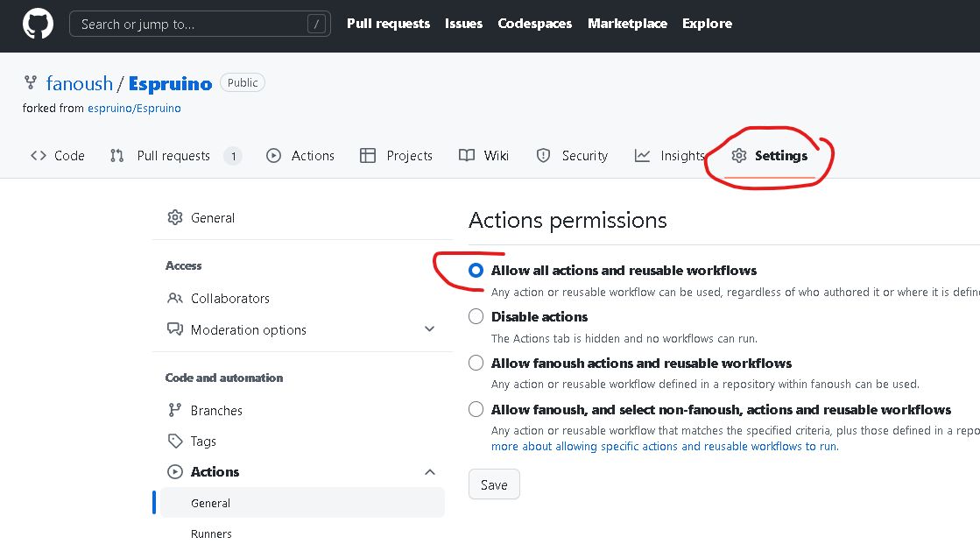
Task: Select the Disable actions radio option
Action: pos(476,316)
